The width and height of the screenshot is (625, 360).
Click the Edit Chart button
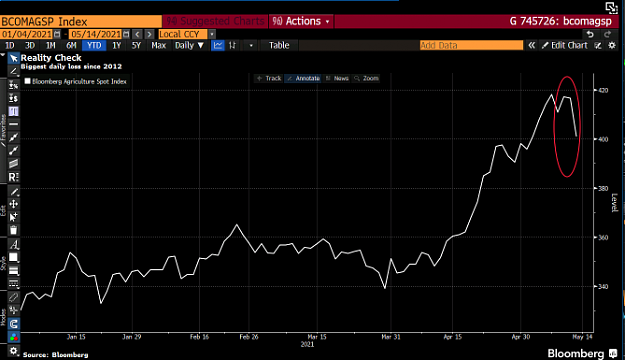564,45
